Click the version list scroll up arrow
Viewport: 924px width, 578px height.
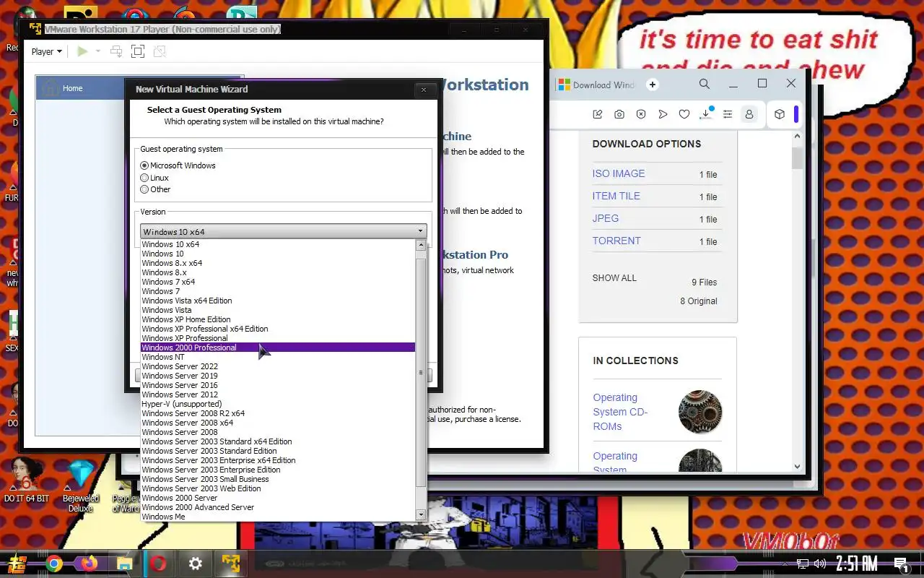[x=422, y=246]
